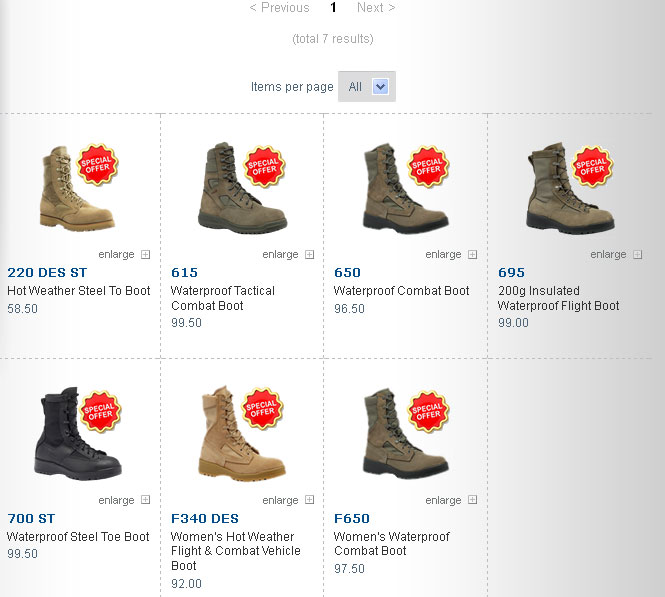665x597 pixels.
Task: Click enlarge plus icon for 650 boot
Action: [472, 254]
